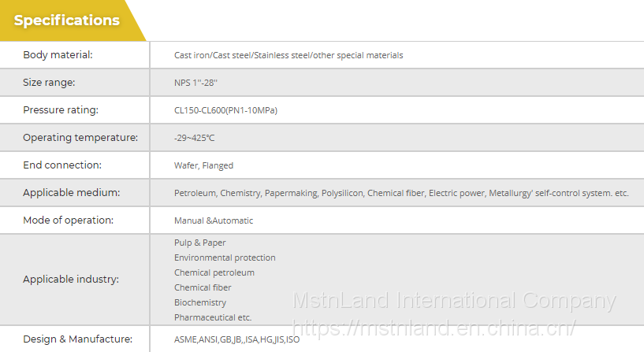Click the Applicable medium label
This screenshot has height=352, width=644.
point(71,193)
